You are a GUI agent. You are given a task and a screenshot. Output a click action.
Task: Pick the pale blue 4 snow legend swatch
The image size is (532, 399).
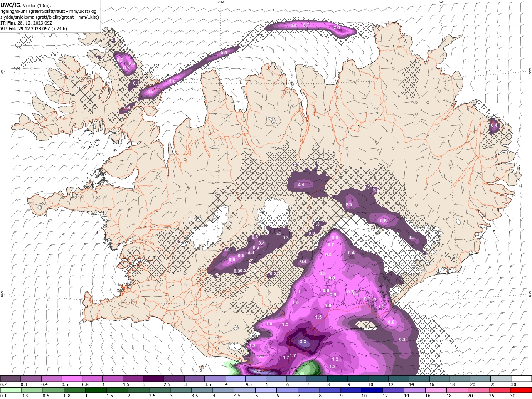click(235, 379)
